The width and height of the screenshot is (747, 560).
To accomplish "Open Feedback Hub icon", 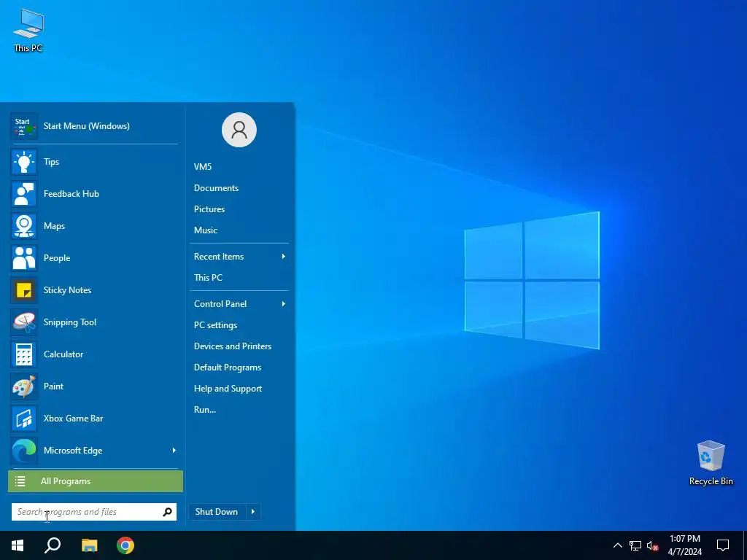I will [24, 194].
